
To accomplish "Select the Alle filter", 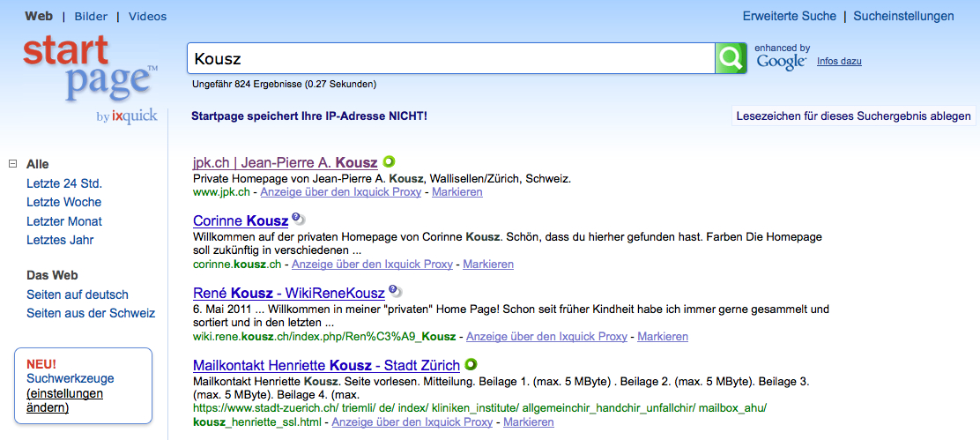I will [x=38, y=164].
